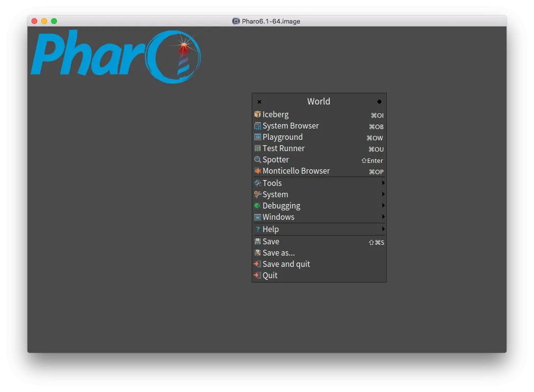Choose Save as... entry
Screen dimensions: 534x392
click(x=319, y=253)
